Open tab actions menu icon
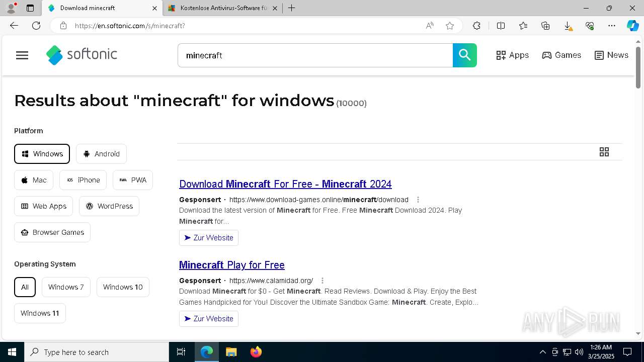 coord(30,8)
